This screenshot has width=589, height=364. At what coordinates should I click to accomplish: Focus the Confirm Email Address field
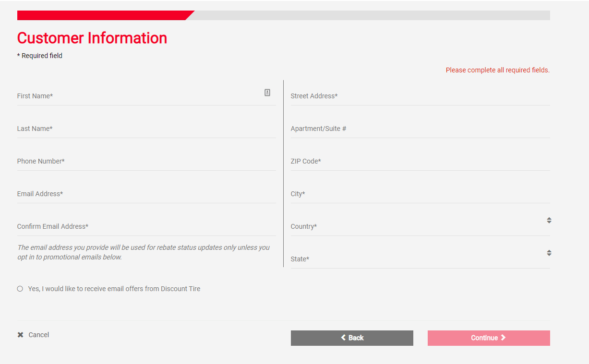point(146,226)
